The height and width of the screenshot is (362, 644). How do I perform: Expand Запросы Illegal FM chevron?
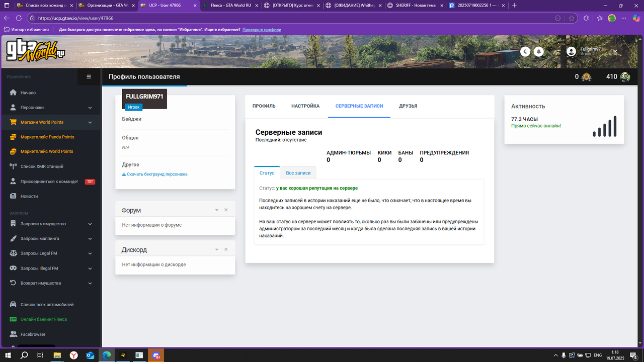tap(90, 268)
